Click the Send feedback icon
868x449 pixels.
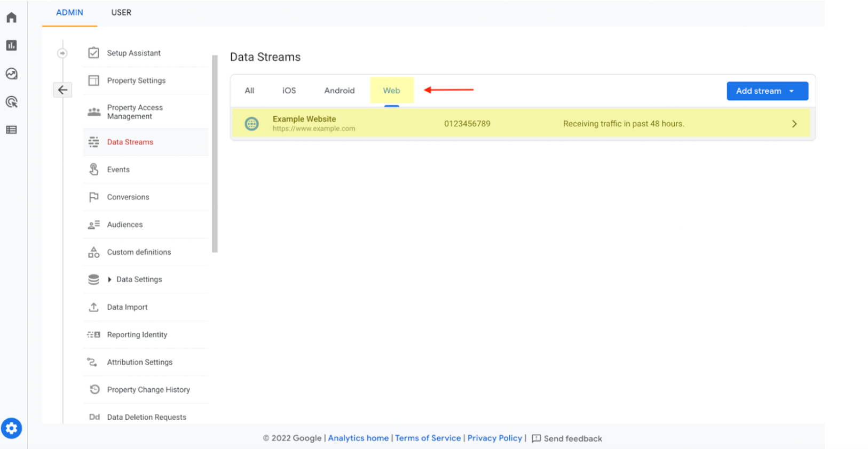[536, 438]
